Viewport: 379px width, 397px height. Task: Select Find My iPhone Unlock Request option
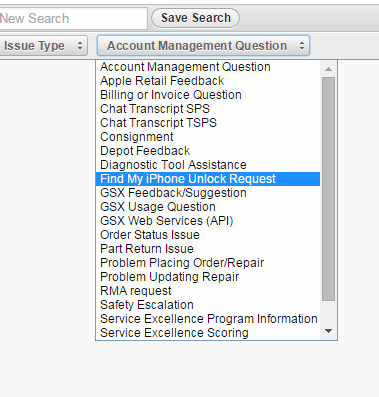pos(208,179)
